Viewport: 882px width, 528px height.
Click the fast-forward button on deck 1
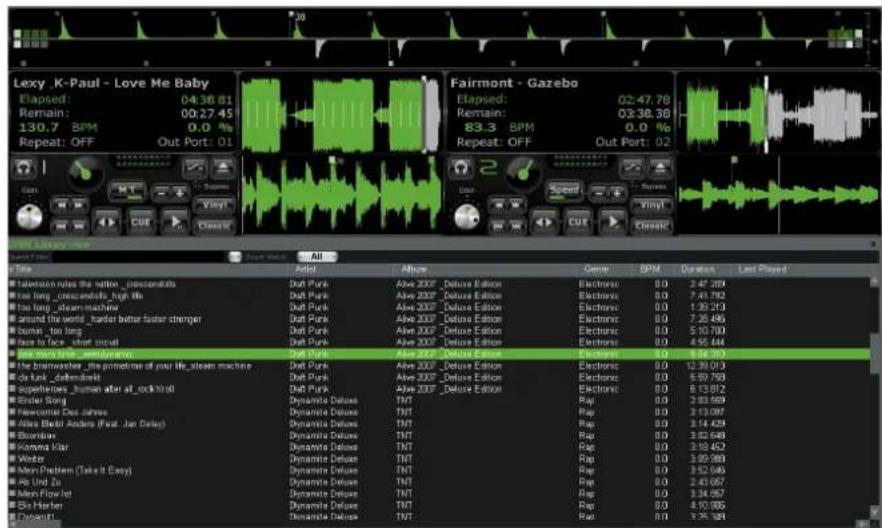79,205
